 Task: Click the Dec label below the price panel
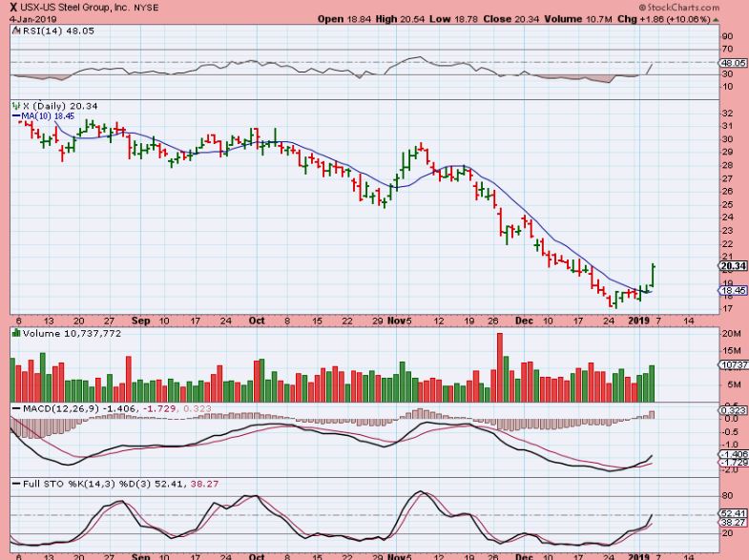tap(524, 321)
